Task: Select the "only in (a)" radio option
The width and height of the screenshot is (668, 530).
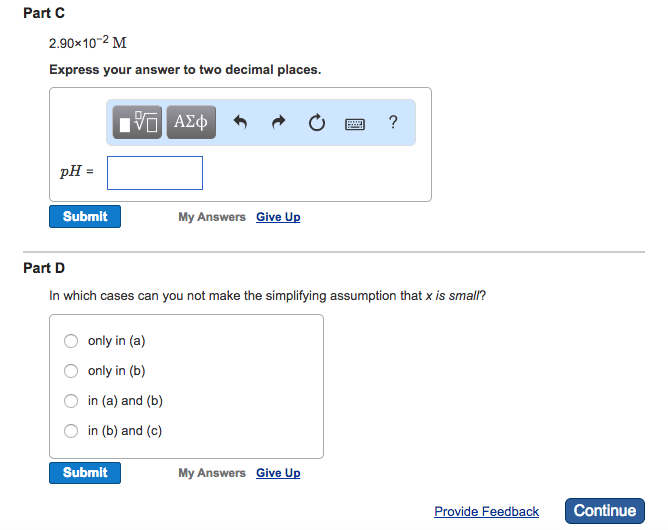Action: point(71,341)
